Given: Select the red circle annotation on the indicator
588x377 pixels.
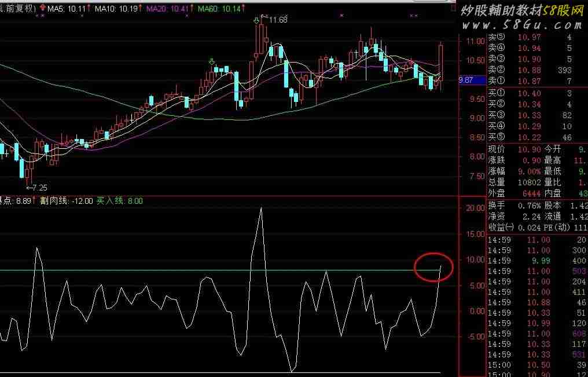Looking at the screenshot, I should (x=433, y=267).
